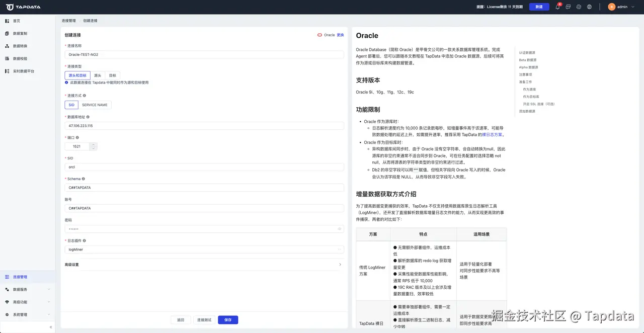Open 数据复制 in sidebar
The height and width of the screenshot is (333, 644).
click(x=28, y=33)
